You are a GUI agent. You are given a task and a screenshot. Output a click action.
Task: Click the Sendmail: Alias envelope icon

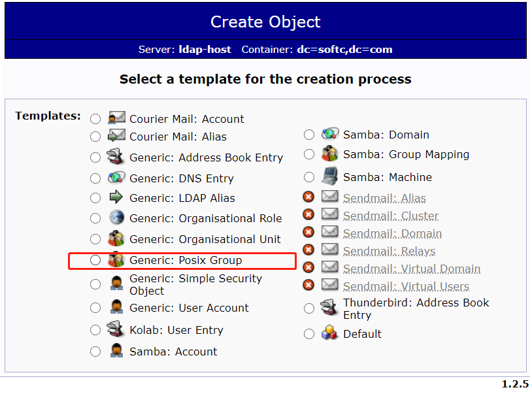(x=330, y=196)
